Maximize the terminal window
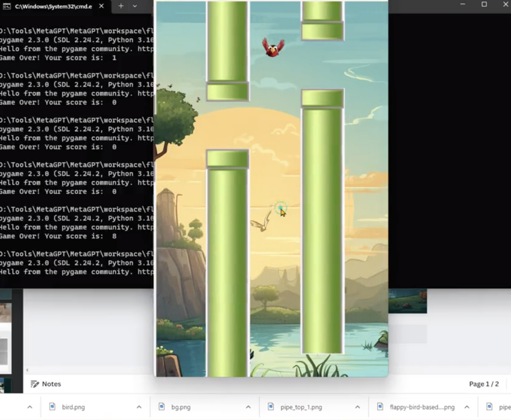Screen dimensions: 511x420 tap(484, 4)
